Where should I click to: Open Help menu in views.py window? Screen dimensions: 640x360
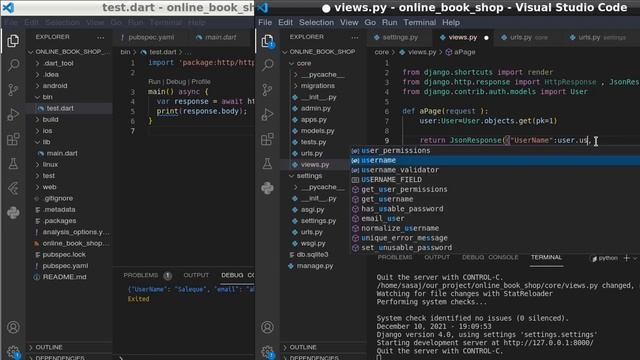coord(451,22)
